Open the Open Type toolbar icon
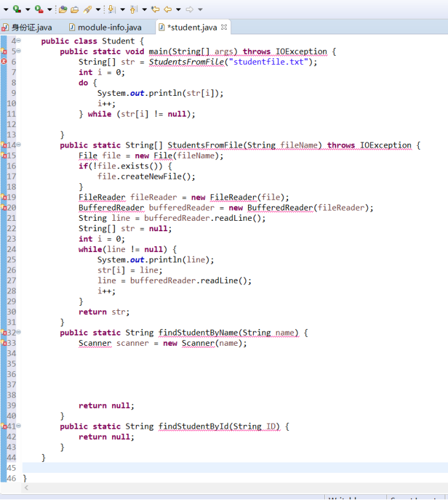 pyautogui.click(x=63, y=9)
